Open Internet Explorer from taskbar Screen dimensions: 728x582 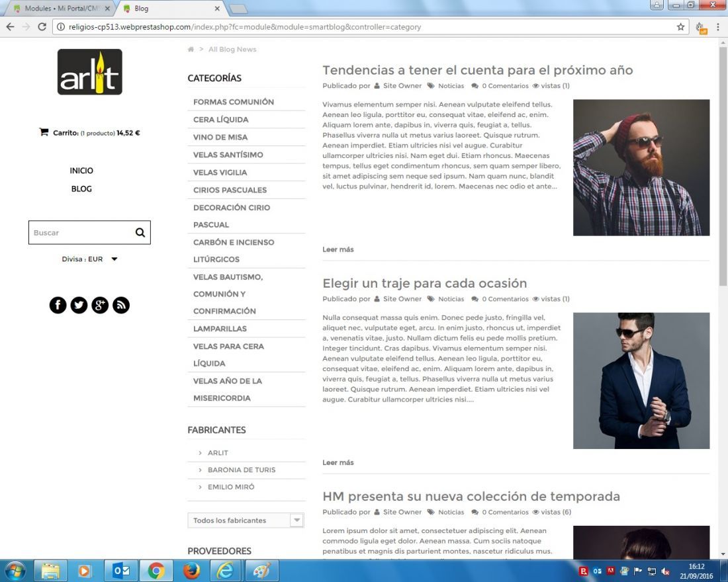(226, 570)
